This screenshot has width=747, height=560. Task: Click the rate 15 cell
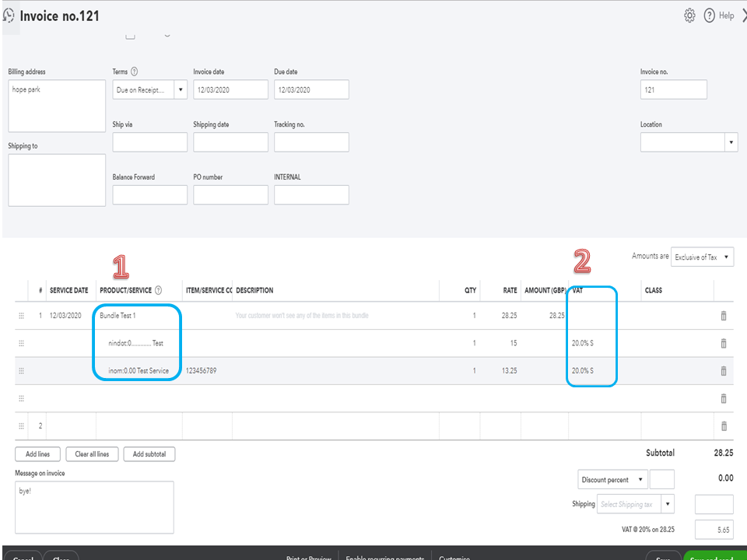click(x=500, y=343)
